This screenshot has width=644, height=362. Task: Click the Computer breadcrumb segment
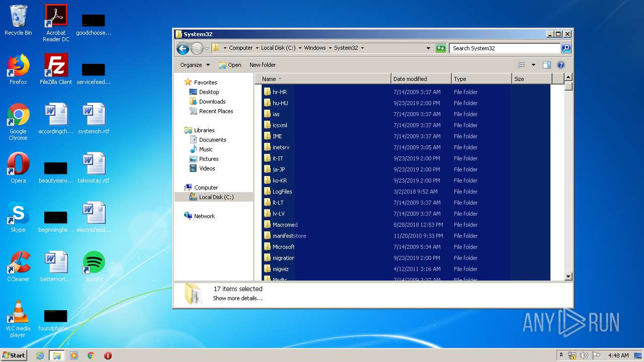click(240, 48)
